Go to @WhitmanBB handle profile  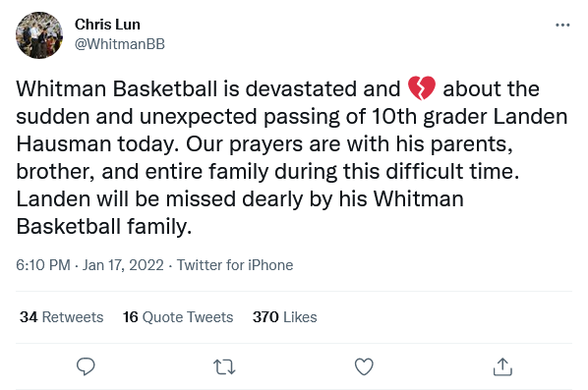click(x=120, y=44)
